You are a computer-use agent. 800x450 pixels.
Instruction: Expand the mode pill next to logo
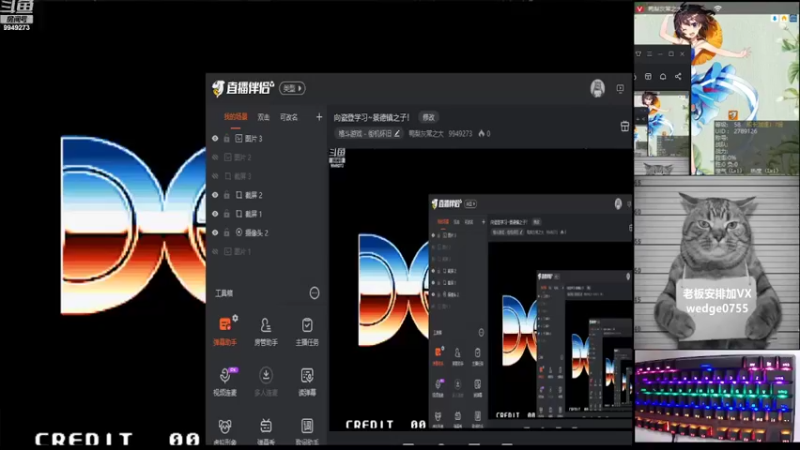click(292, 88)
